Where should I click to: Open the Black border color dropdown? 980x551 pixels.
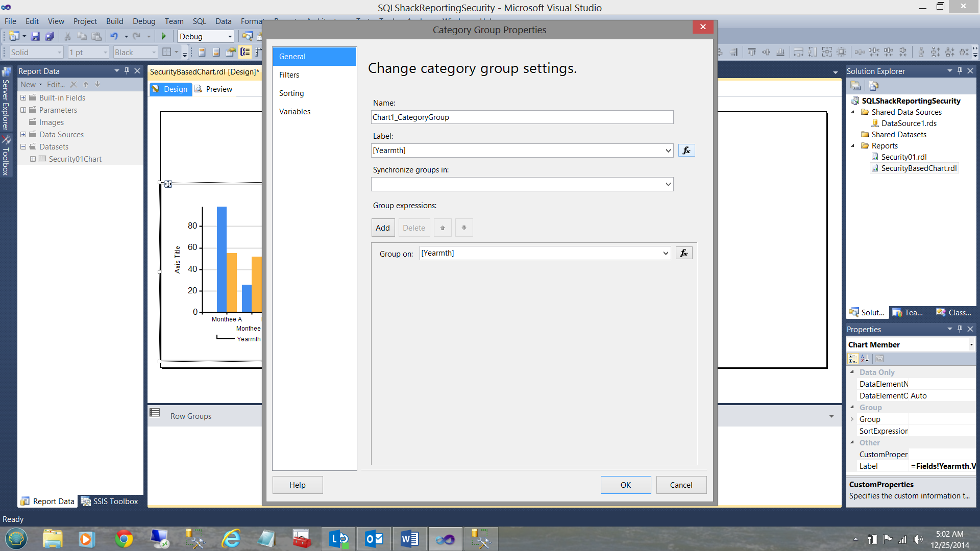(x=153, y=52)
